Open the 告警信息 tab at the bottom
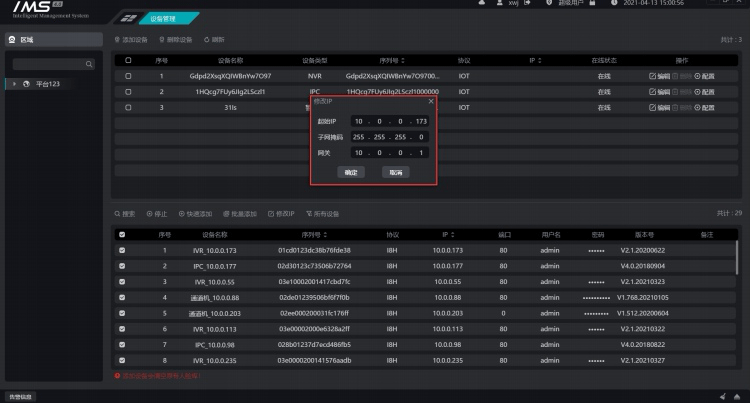 [x=20, y=396]
